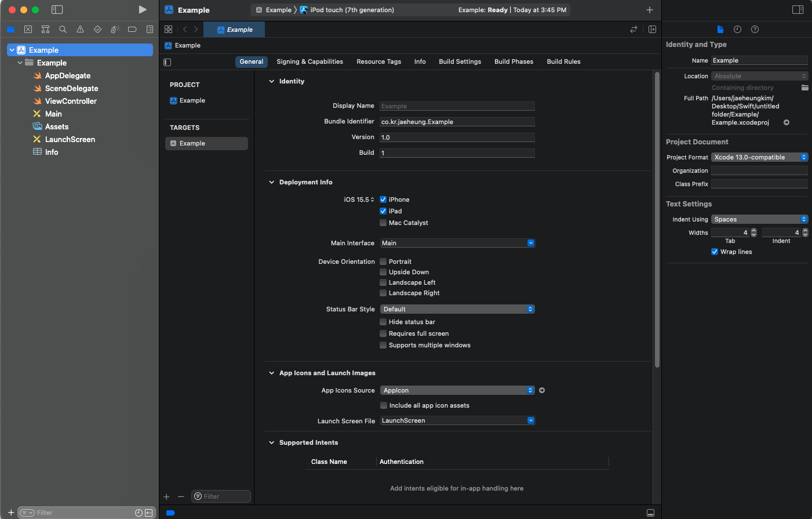Disable Wrap lines in Text Settings
This screenshot has height=519, width=812.
point(715,252)
